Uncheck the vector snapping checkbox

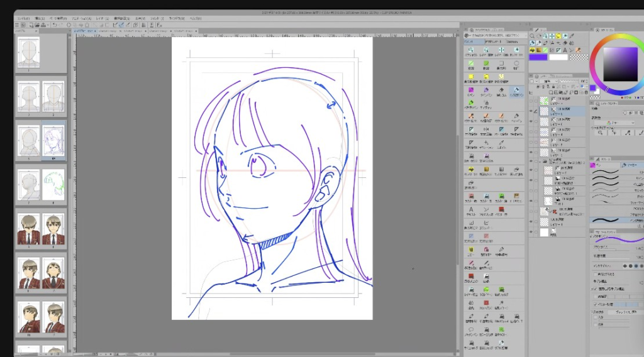click(x=596, y=304)
